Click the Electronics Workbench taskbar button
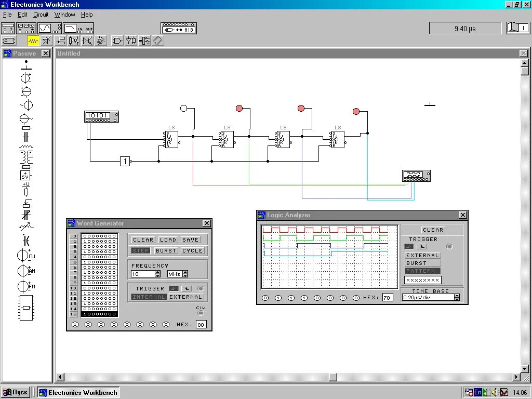Screen dimensions: 532x399 [78, 393]
